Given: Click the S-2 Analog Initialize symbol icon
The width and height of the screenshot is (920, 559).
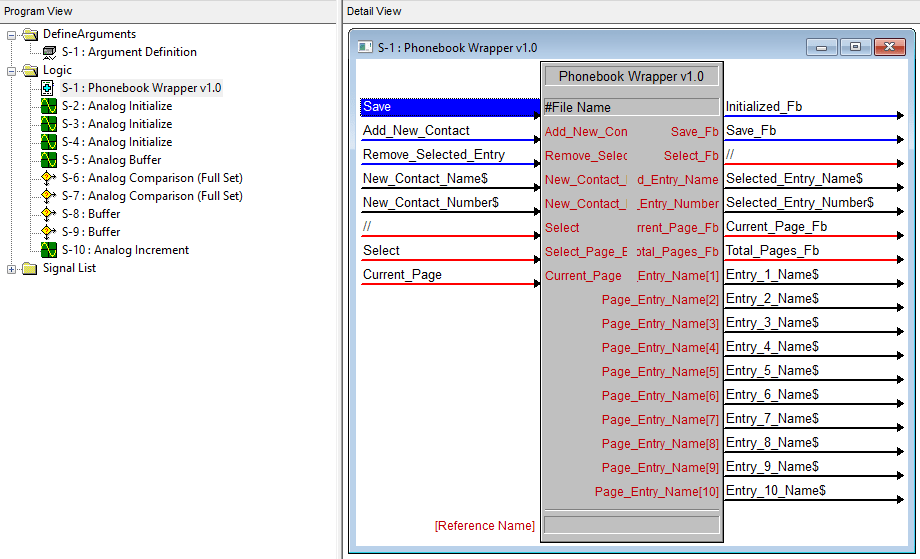Looking at the screenshot, I should 48,106.
